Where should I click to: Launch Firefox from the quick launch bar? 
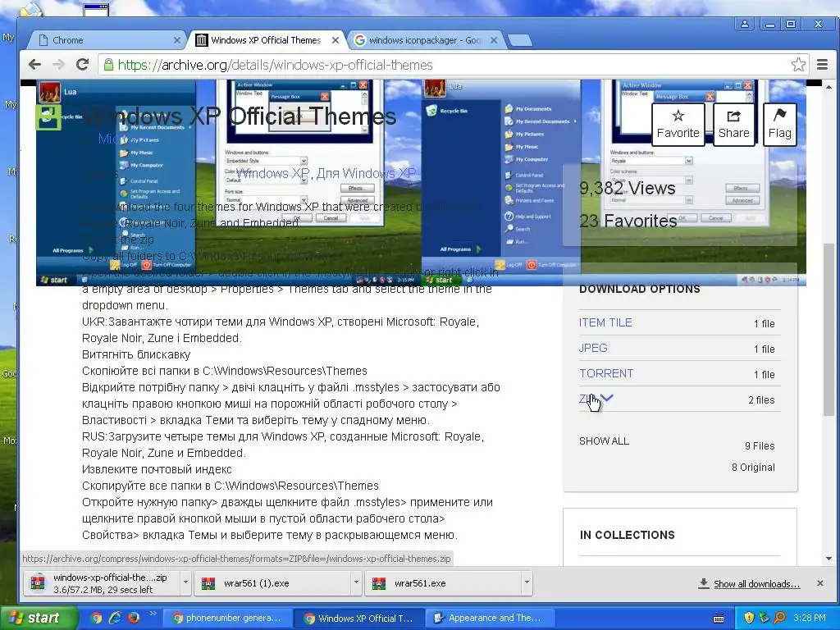click(134, 618)
